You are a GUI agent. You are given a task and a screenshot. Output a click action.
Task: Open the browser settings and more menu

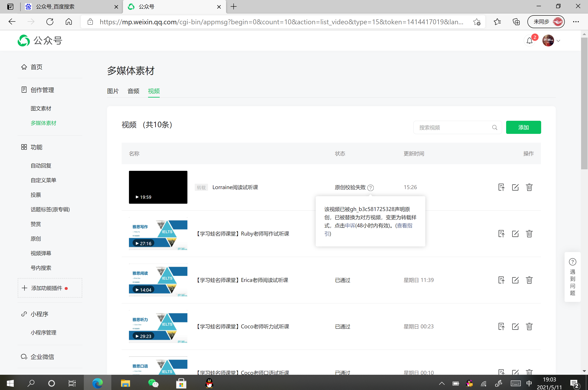click(x=576, y=22)
